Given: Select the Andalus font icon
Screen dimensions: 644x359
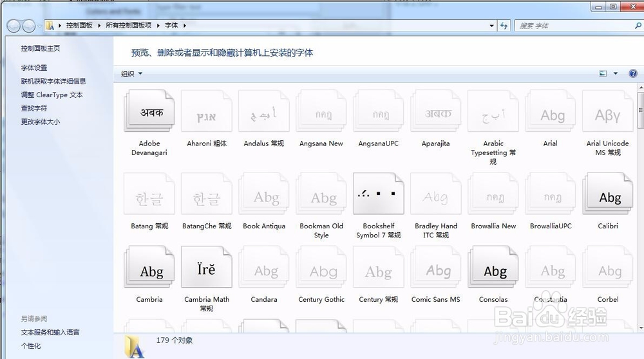Looking at the screenshot, I should point(263,111).
